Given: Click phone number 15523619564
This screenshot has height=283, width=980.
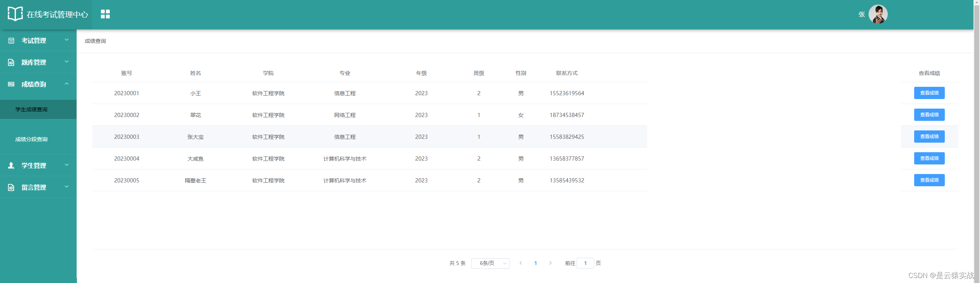Looking at the screenshot, I should click(x=567, y=93).
